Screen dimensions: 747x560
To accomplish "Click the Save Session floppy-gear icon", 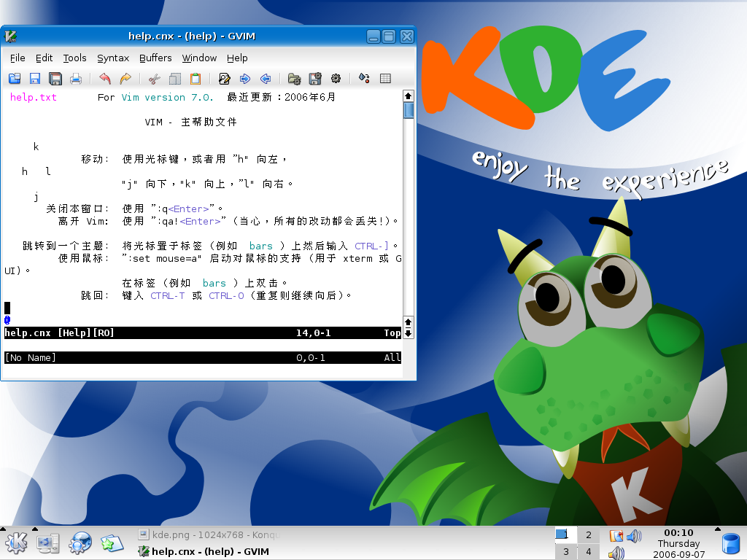I will coord(315,79).
